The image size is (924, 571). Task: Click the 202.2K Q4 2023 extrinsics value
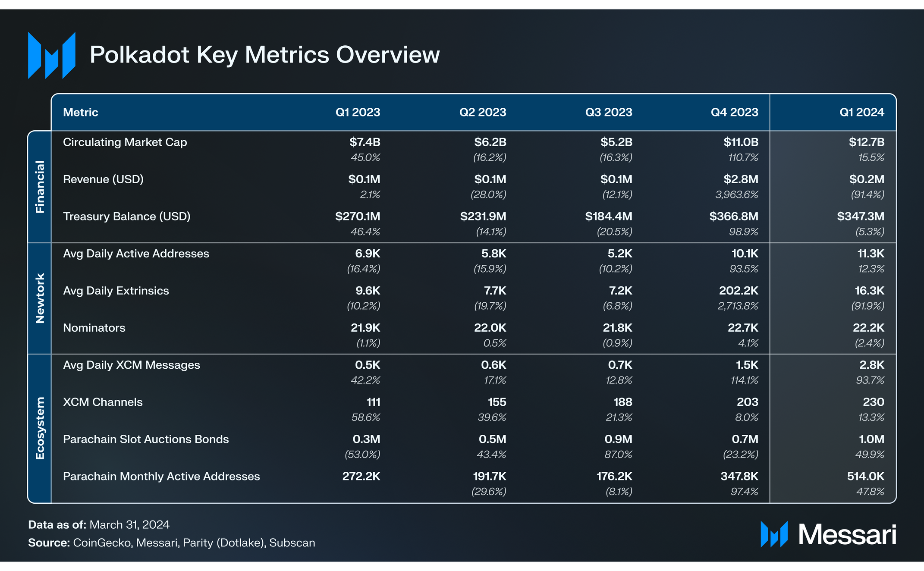pos(739,291)
